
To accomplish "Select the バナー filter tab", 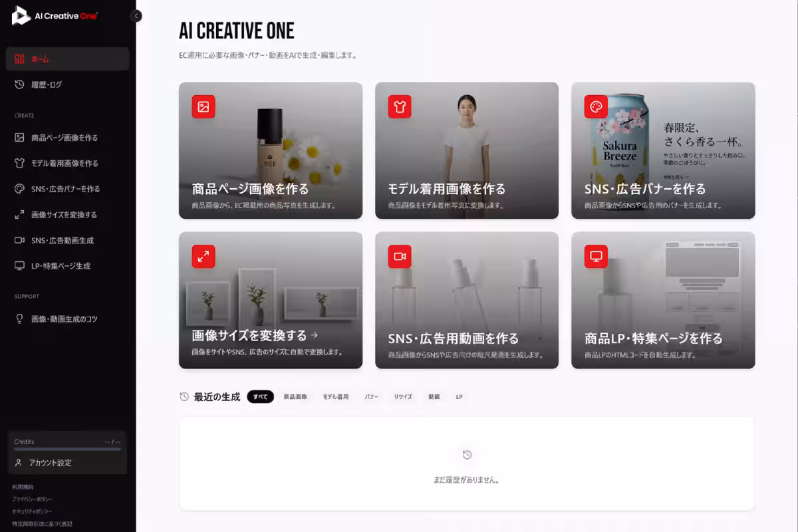I will pos(372,396).
